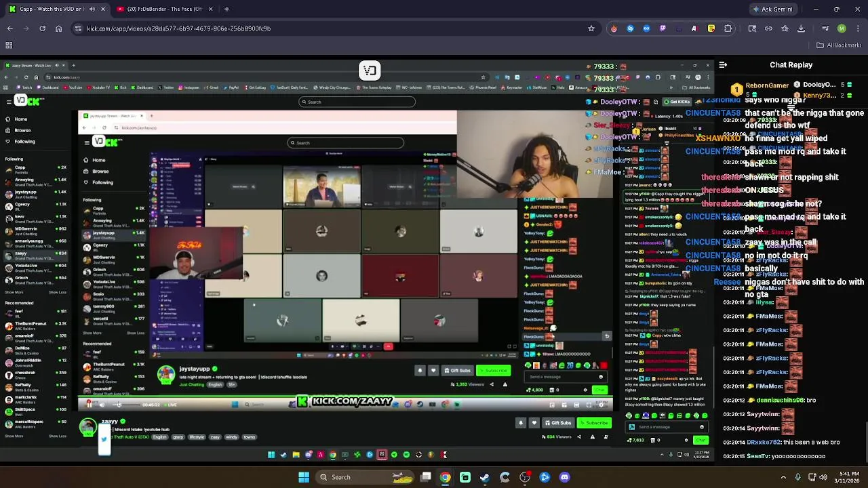Close the FsDaBender YouTube tab

point(210,9)
